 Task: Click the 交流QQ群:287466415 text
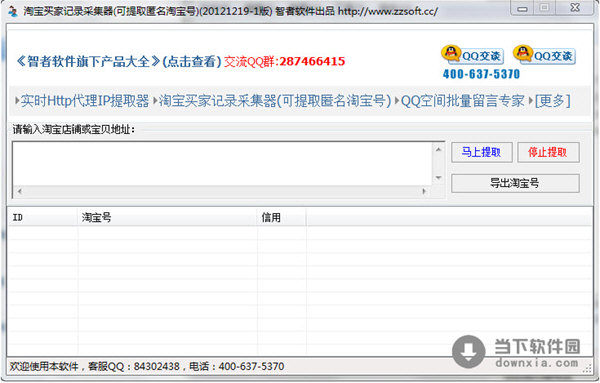284,61
